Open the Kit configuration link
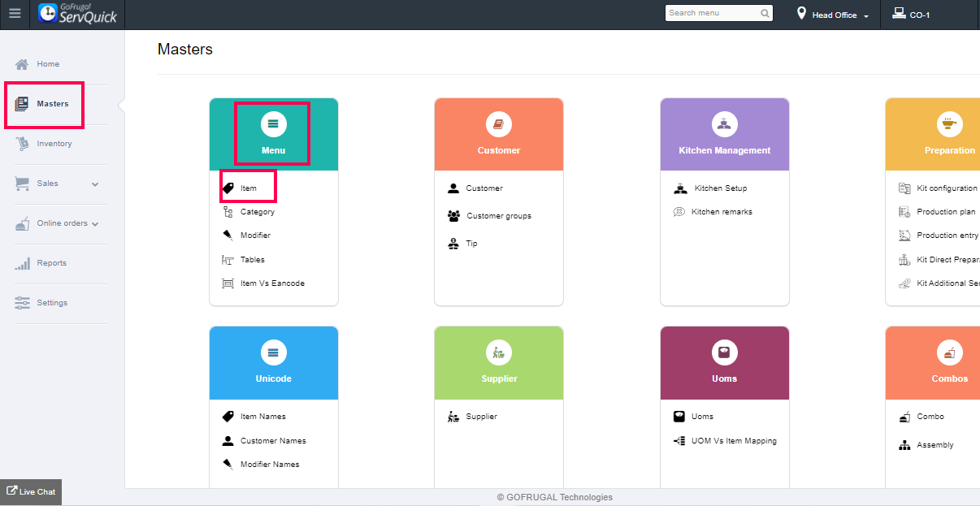Screen dimensions: 980x506 tap(947, 188)
